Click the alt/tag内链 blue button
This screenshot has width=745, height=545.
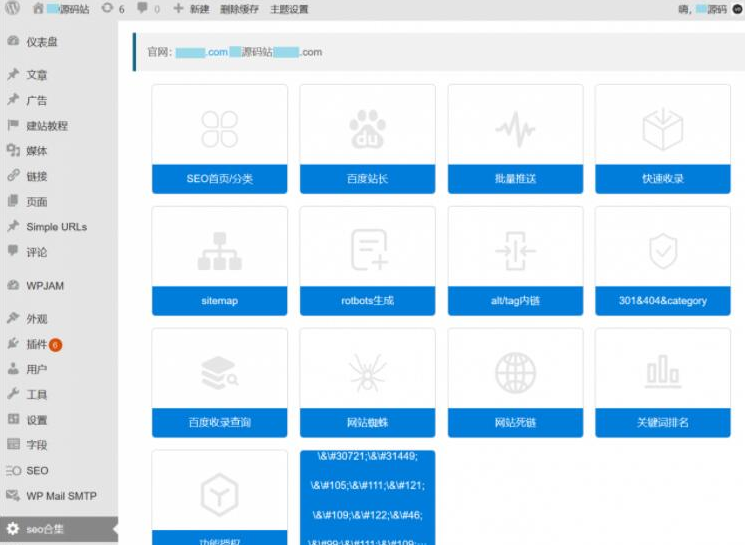pyautogui.click(x=515, y=300)
